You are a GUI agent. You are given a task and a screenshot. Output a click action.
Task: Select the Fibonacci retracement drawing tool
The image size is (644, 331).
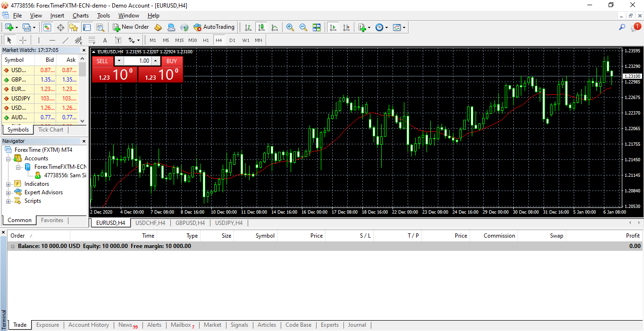92,40
